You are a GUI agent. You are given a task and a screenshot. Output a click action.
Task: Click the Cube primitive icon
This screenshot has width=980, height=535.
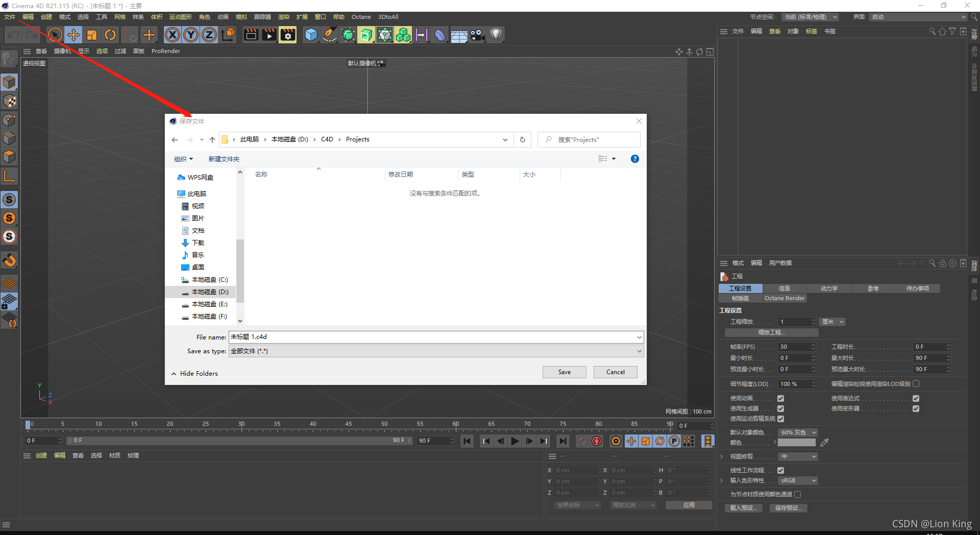311,35
